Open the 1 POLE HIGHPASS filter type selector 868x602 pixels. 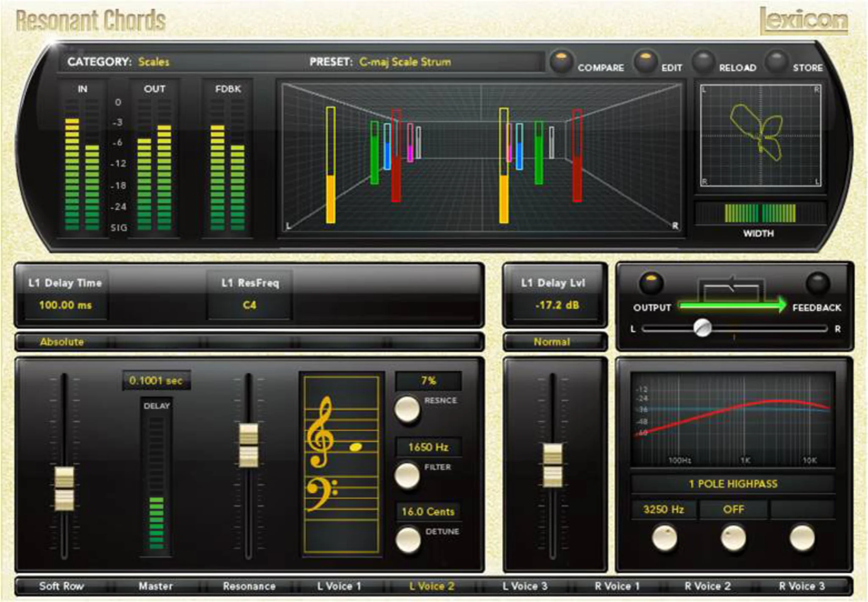tap(733, 484)
